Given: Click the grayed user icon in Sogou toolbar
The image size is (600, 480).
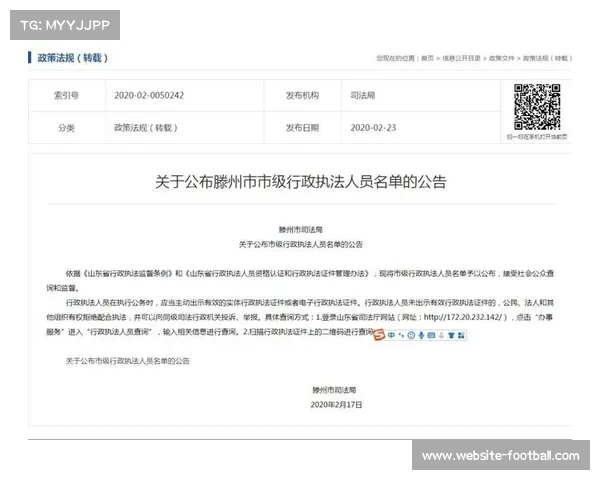Looking at the screenshot, I should (441, 335).
